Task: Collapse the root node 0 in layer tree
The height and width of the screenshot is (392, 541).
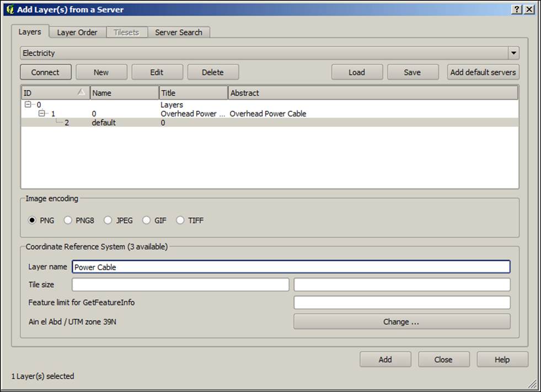Action: [27, 104]
